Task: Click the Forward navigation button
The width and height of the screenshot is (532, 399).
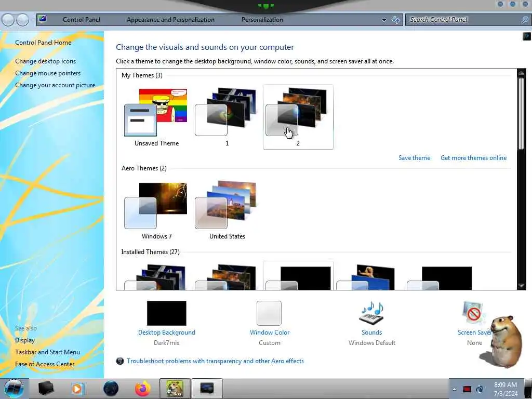Action: pyautogui.click(x=23, y=20)
